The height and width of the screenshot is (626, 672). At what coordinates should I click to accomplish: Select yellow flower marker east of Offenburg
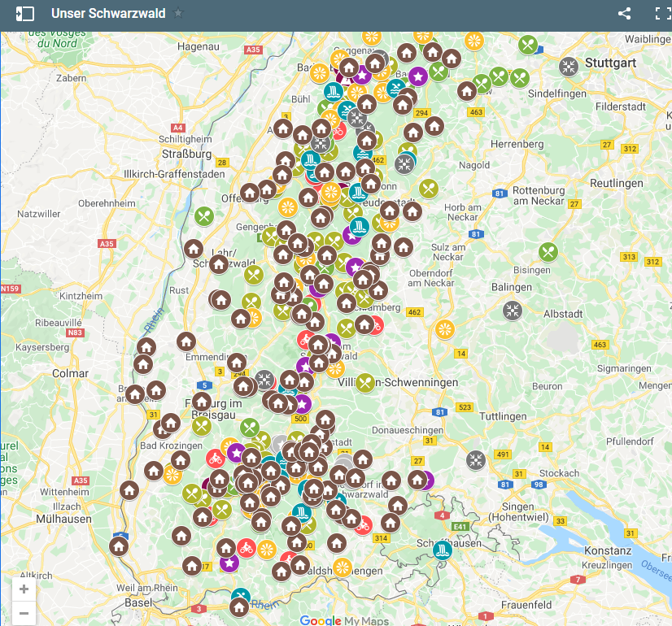click(x=287, y=207)
